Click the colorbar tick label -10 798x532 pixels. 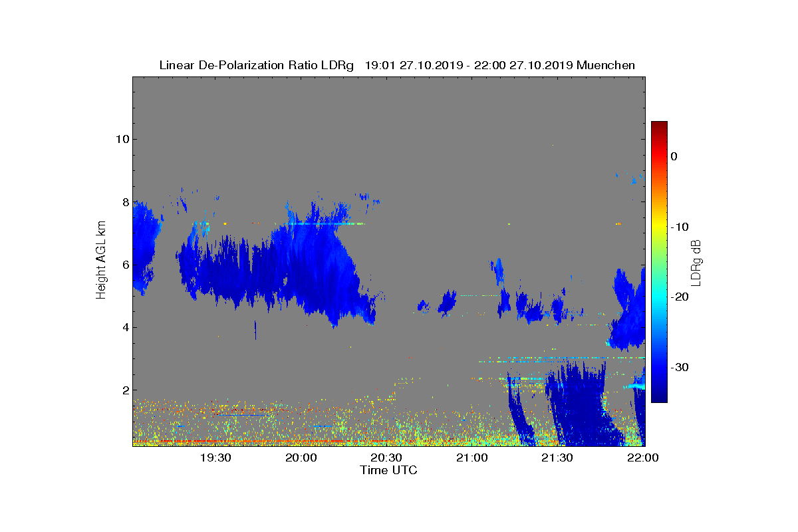(679, 227)
